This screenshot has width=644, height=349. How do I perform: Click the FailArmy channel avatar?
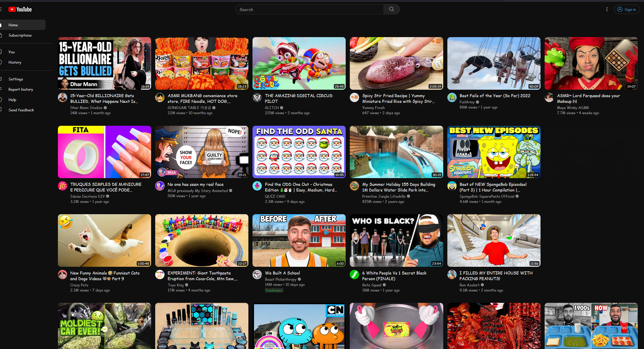[452, 98]
